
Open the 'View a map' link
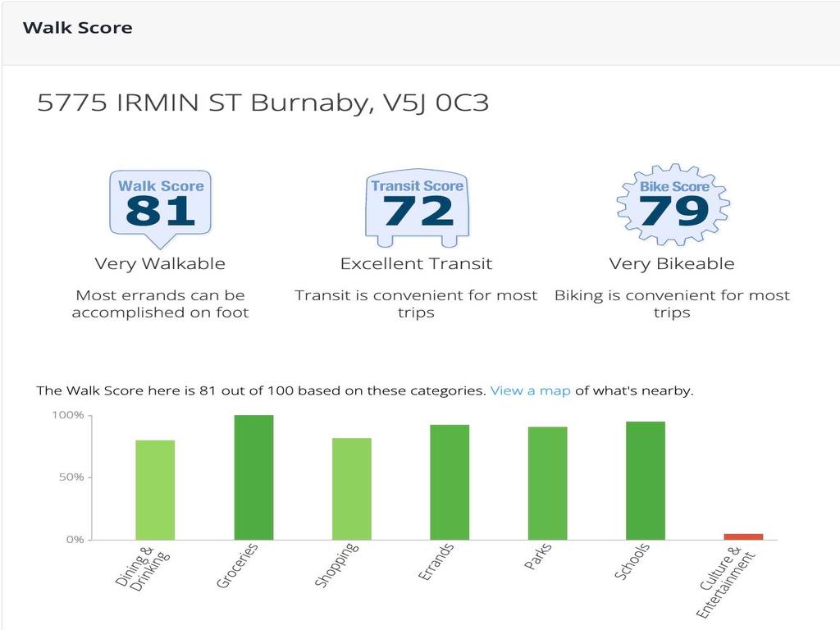(x=530, y=390)
